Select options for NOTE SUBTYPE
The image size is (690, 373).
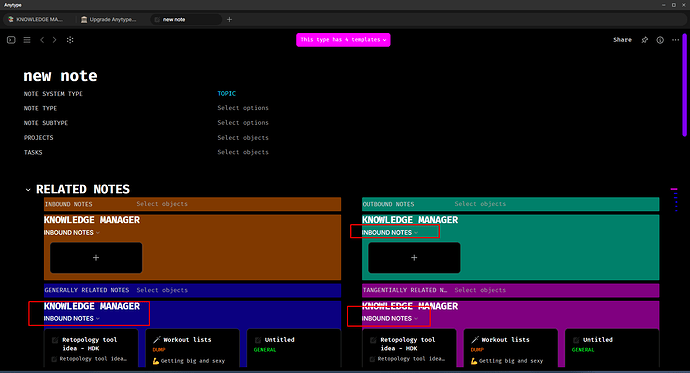[x=243, y=123]
